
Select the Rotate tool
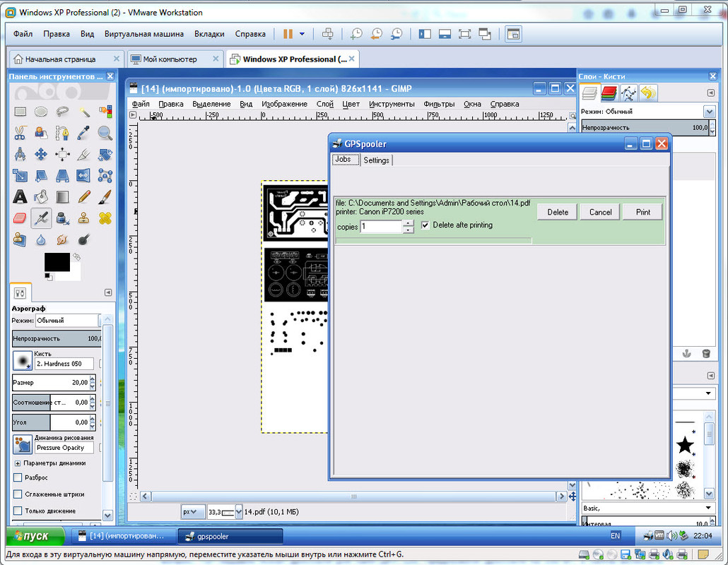105,155
